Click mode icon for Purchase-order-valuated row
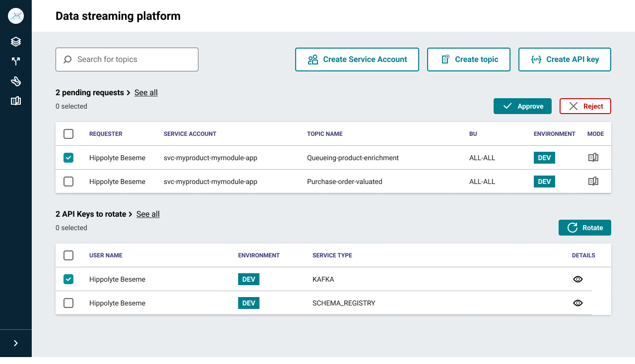635x364 pixels. (x=593, y=182)
